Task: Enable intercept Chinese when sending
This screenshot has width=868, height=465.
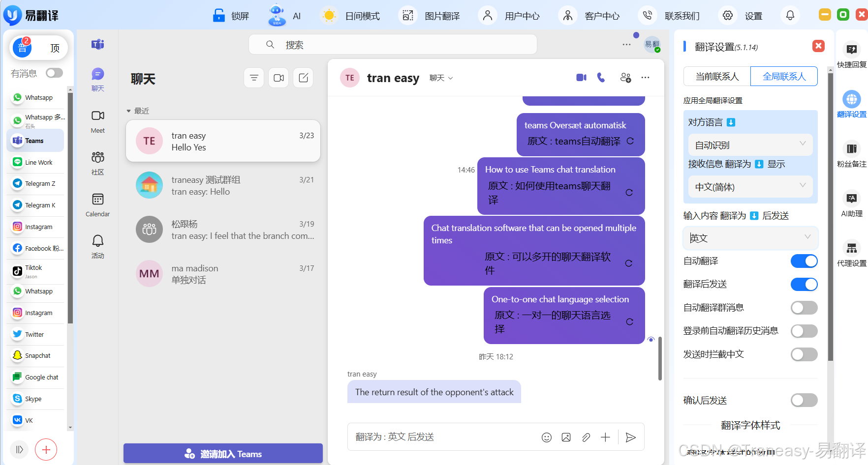Action: click(804, 354)
